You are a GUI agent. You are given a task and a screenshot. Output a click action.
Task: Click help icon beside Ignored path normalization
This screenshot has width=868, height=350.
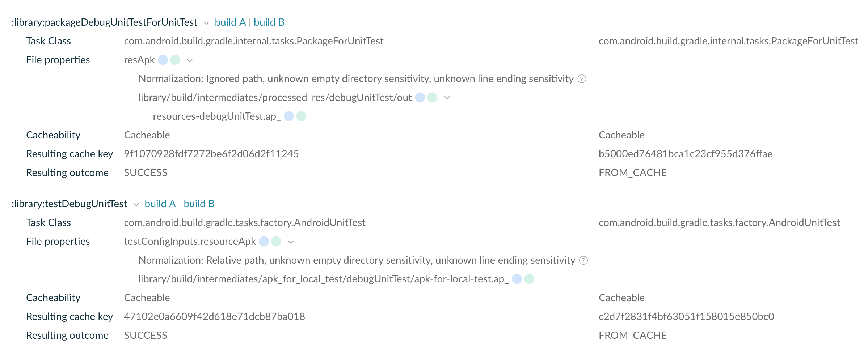(x=582, y=79)
